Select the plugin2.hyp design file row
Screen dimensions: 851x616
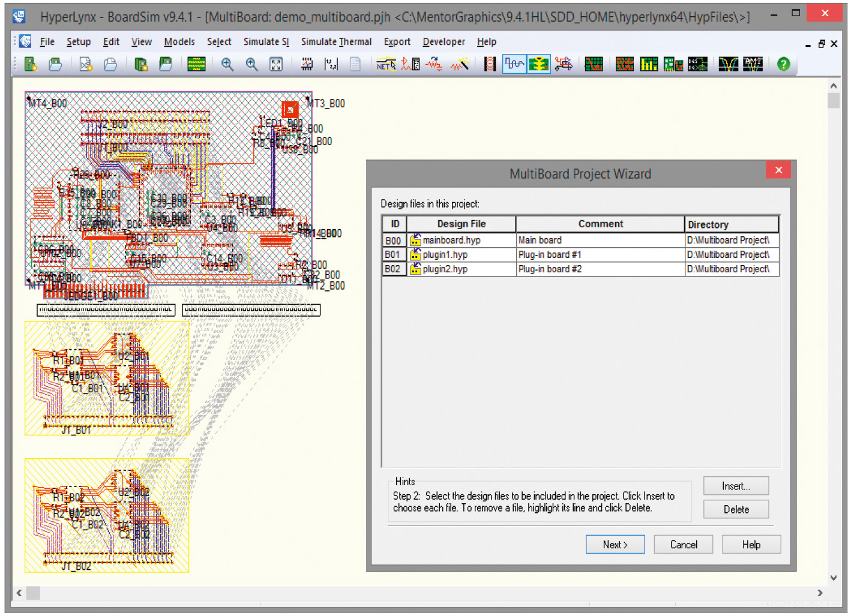(x=445, y=269)
